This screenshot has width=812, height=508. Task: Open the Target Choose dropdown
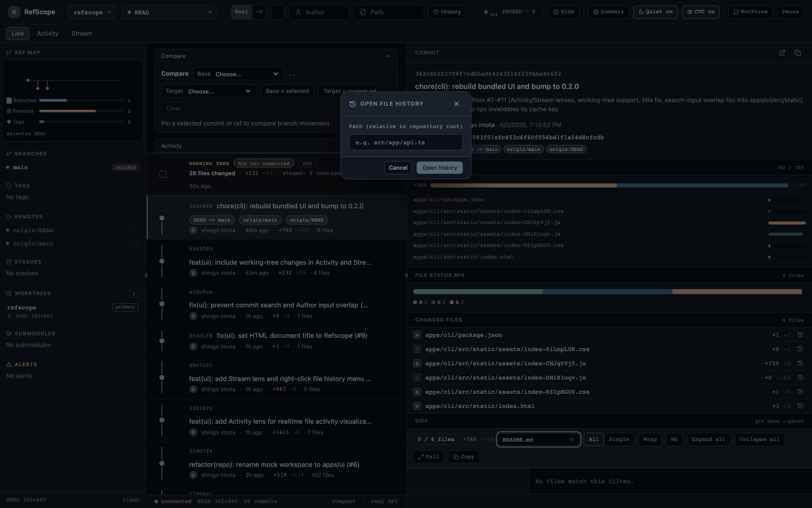(x=209, y=91)
